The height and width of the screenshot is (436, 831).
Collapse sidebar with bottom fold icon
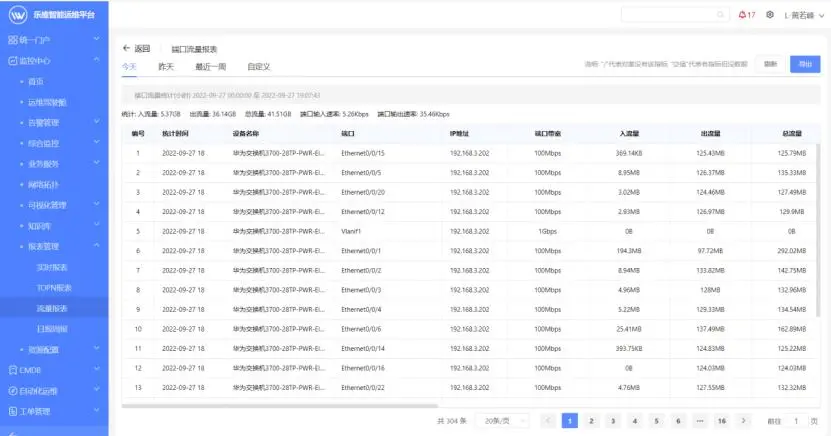[x=13, y=433]
